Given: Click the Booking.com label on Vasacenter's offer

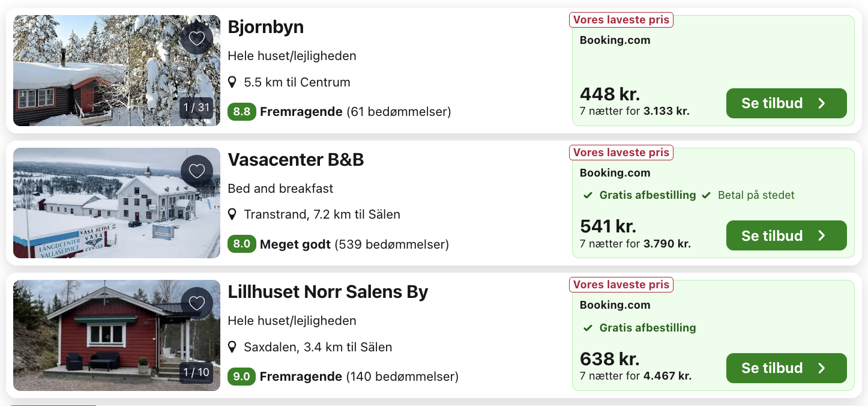Looking at the screenshot, I should tap(615, 172).
